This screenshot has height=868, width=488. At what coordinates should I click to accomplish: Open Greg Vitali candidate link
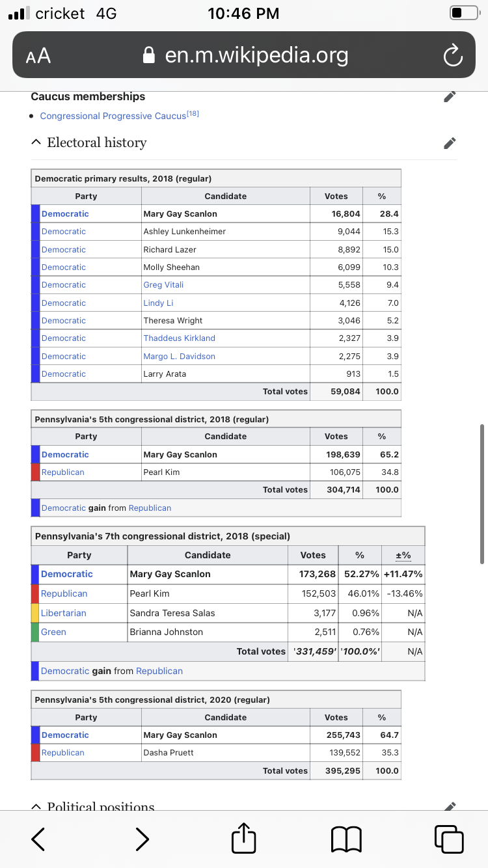point(163,285)
